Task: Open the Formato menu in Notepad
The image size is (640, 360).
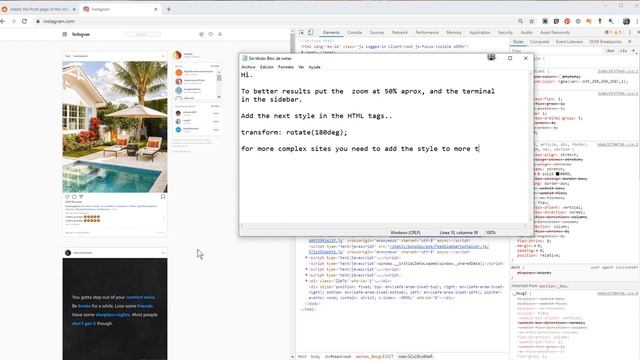Action: coord(286,67)
